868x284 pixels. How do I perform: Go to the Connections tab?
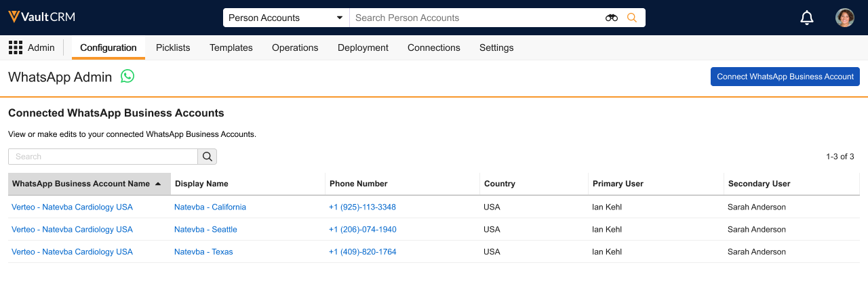pyautogui.click(x=434, y=47)
